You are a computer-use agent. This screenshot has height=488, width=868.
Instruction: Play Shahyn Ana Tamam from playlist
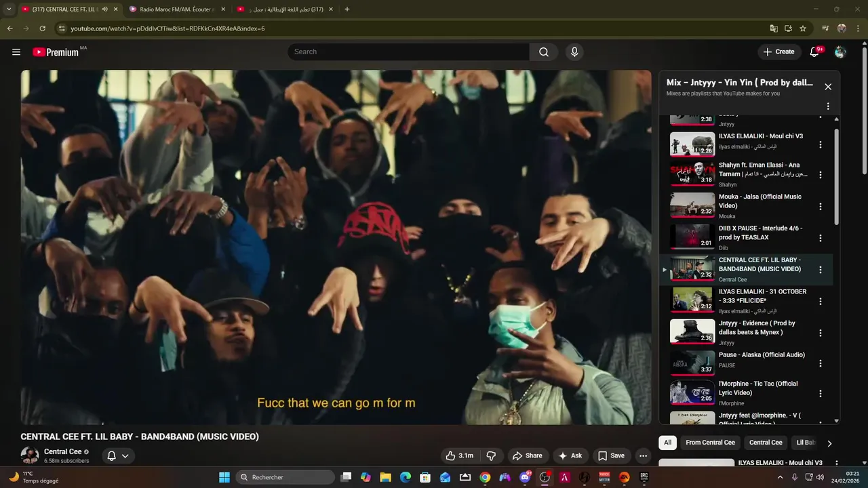coord(692,174)
